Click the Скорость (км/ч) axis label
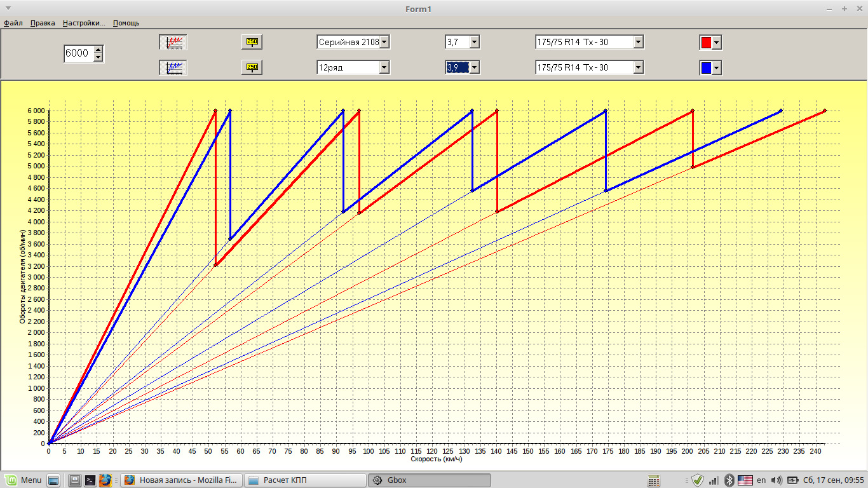The image size is (868, 488). [437, 458]
